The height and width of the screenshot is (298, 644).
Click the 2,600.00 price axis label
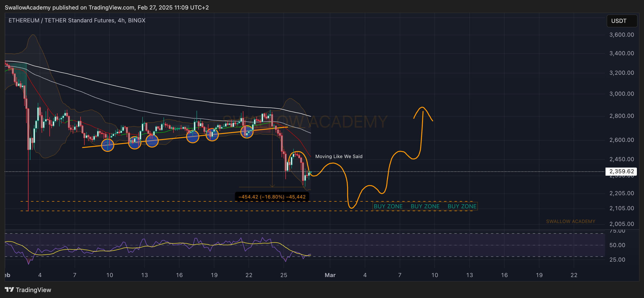(621, 140)
